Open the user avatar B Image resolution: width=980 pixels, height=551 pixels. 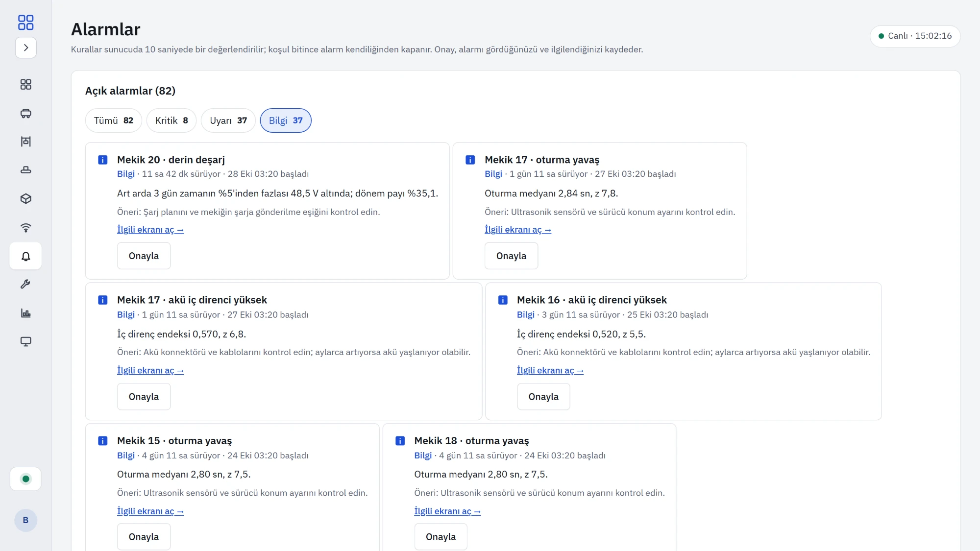(x=25, y=520)
